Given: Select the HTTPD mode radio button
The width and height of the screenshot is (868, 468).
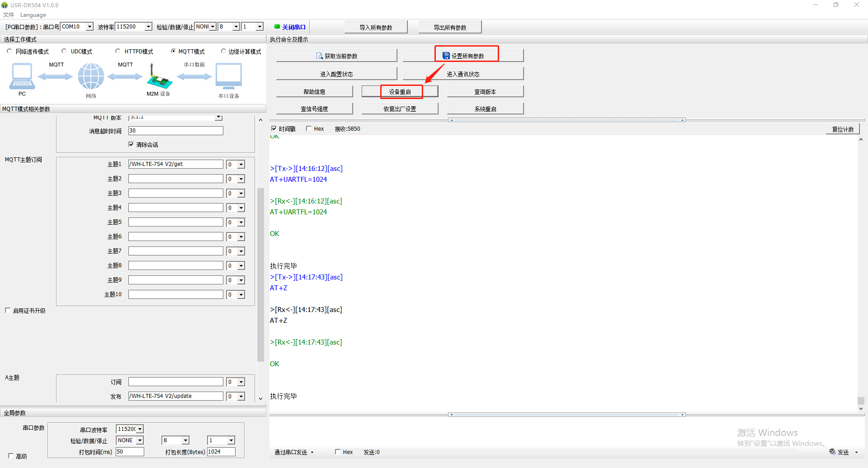Looking at the screenshot, I should (x=118, y=51).
